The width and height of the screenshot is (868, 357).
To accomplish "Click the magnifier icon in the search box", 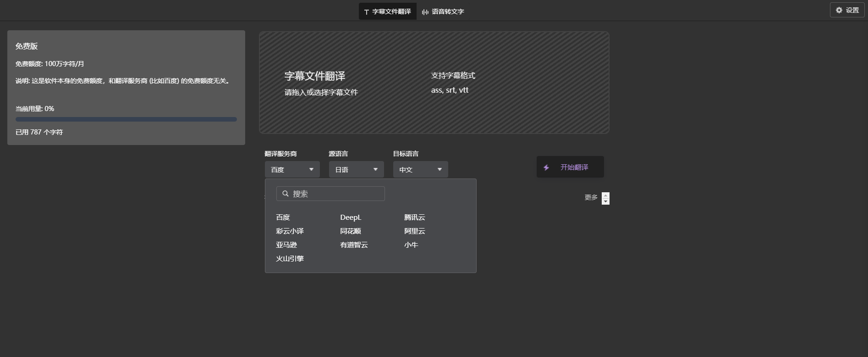I will pyautogui.click(x=286, y=194).
